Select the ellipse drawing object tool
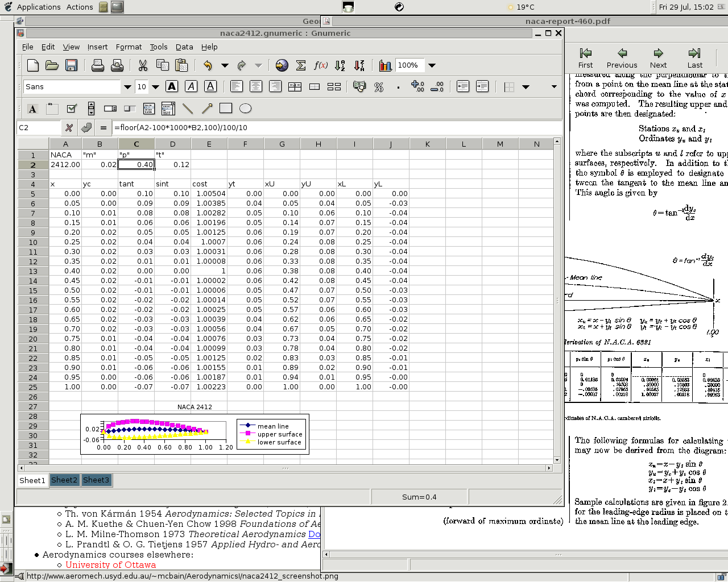The image size is (728, 582). [245, 109]
